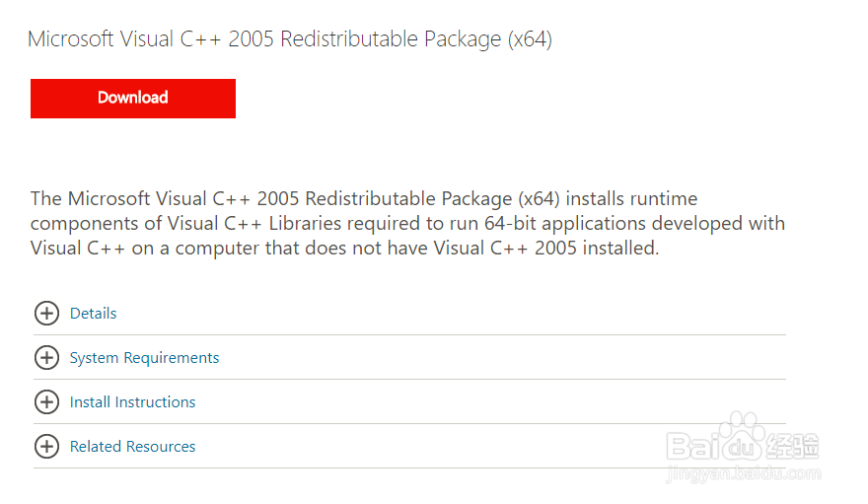The height and width of the screenshot is (504, 868).
Task: Show the Install Instructions section text link
Action: pos(132,402)
